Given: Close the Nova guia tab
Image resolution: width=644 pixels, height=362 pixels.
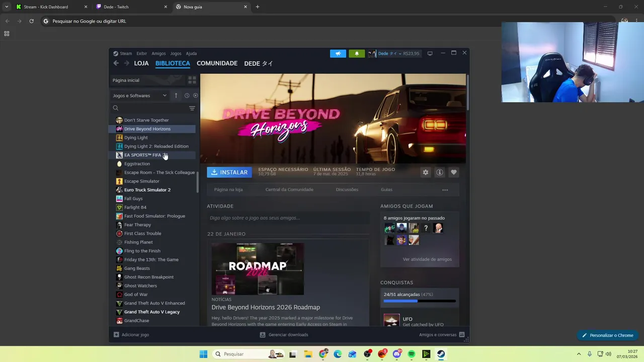Looking at the screenshot, I should tap(246, 7).
